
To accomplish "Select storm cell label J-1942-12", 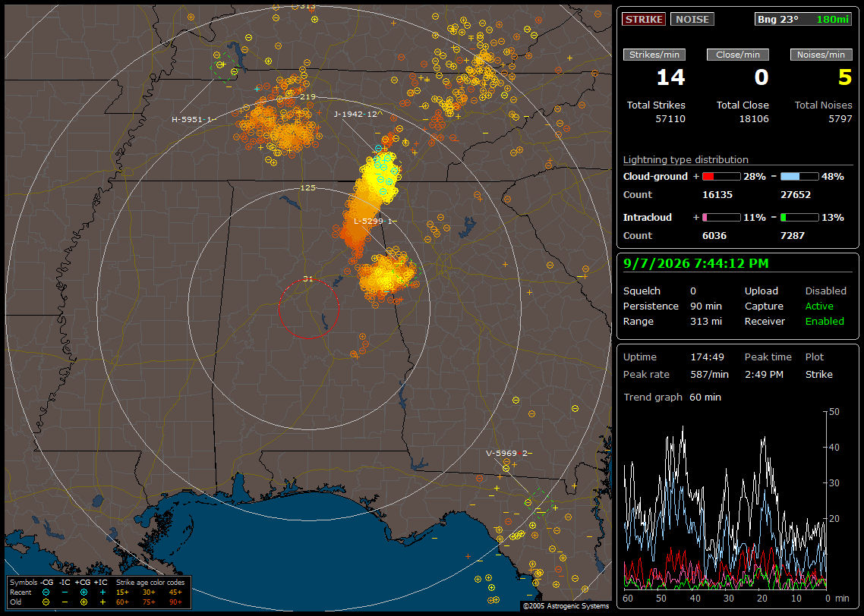I will (358, 114).
